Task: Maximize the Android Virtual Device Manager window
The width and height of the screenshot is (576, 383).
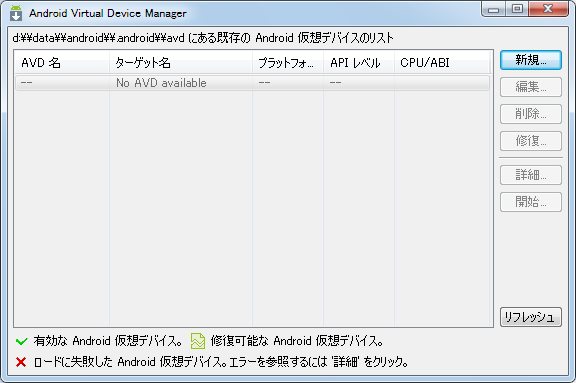Action: point(517,9)
